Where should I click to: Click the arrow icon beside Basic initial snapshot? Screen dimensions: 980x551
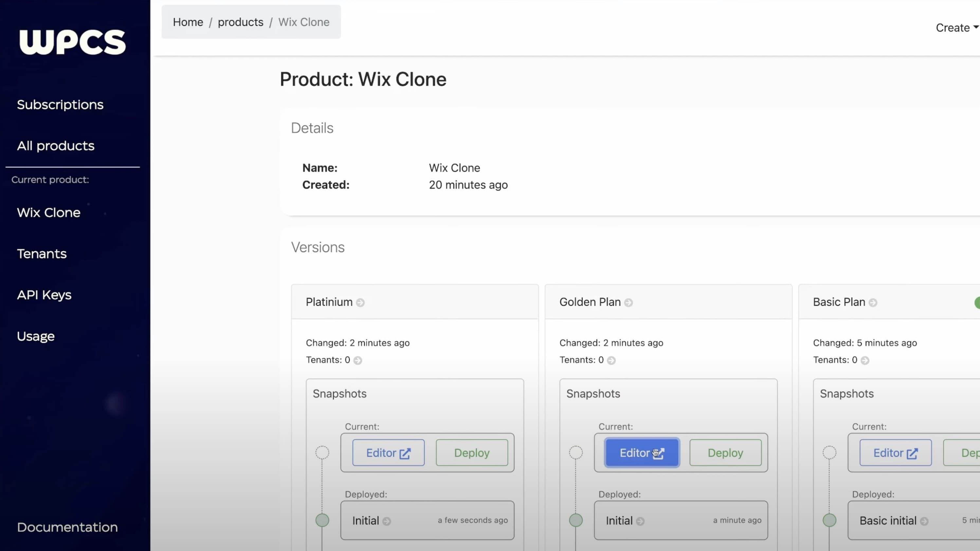pos(924,521)
